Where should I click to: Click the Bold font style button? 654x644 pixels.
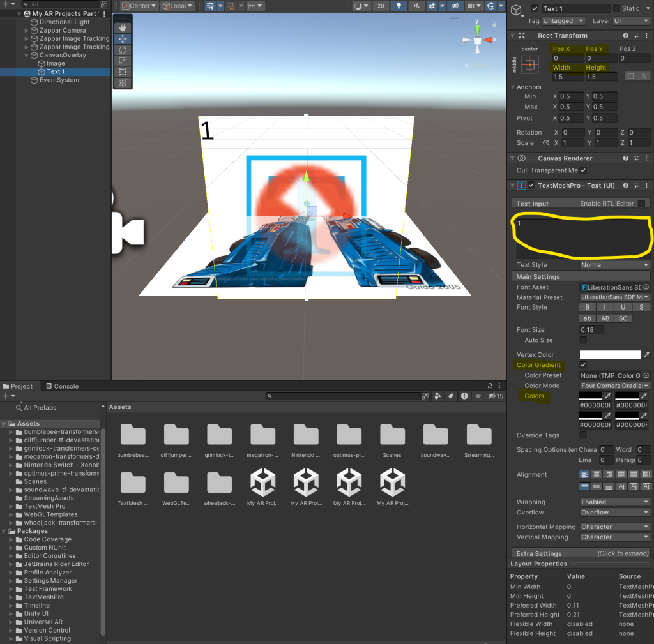[587, 308]
